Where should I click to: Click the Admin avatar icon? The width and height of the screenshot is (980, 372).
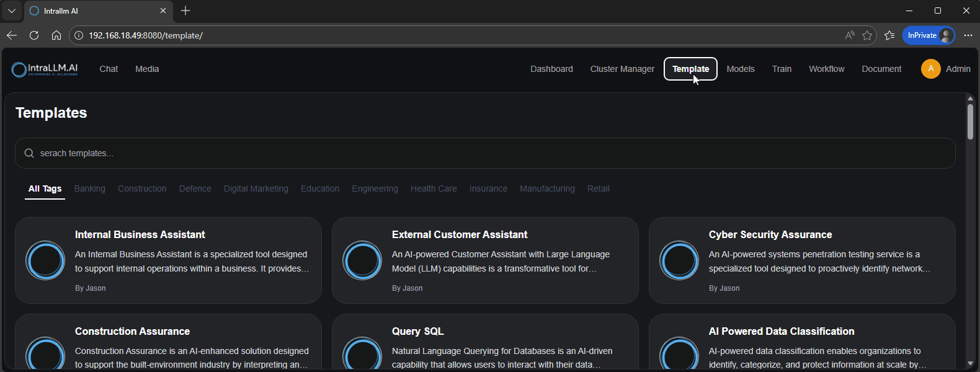click(x=930, y=69)
